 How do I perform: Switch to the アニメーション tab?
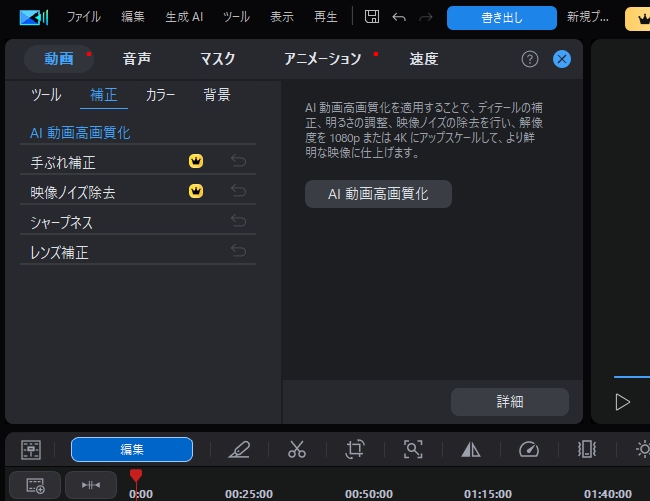point(323,59)
